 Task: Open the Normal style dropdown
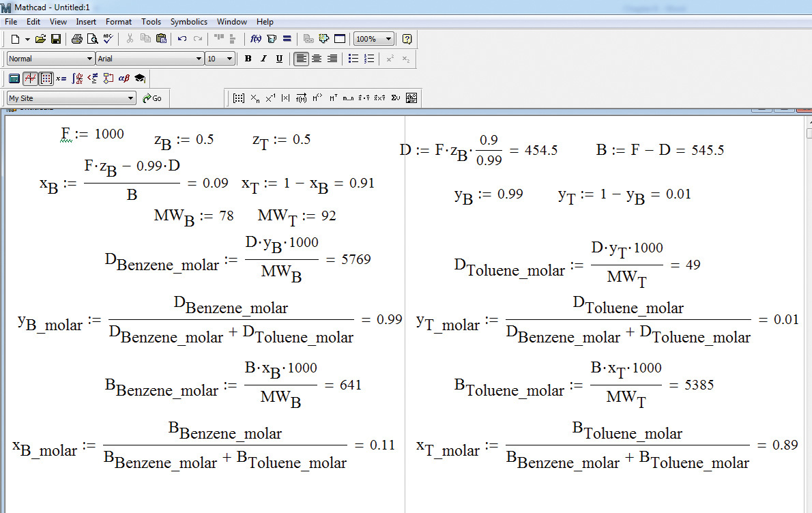click(x=89, y=59)
